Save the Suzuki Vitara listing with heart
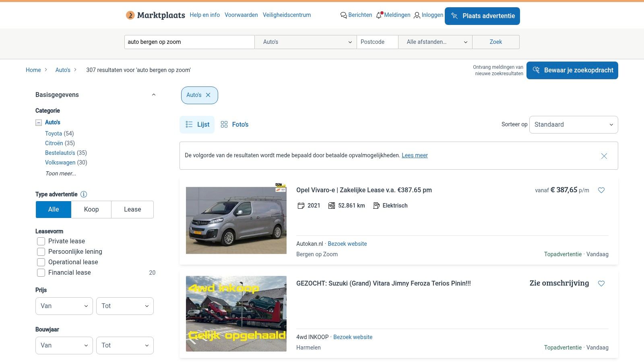 click(601, 284)
